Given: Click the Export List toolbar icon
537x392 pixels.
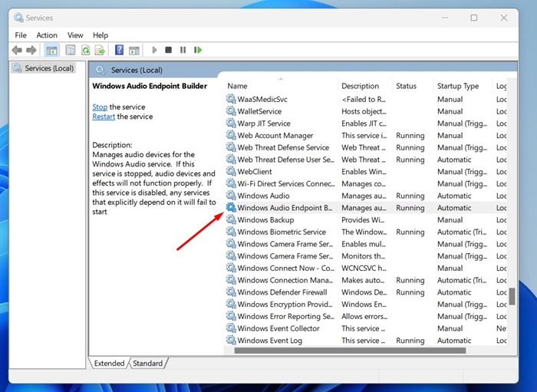Looking at the screenshot, I should tap(100, 50).
